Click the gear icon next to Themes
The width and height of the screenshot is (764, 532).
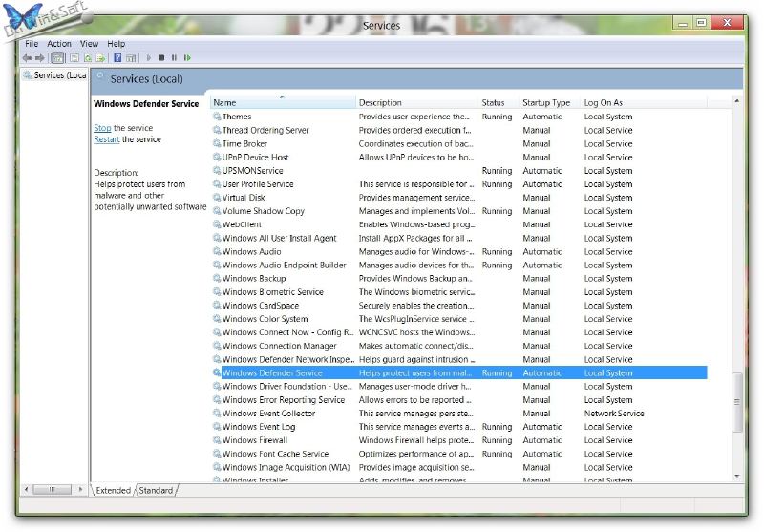[x=217, y=117]
